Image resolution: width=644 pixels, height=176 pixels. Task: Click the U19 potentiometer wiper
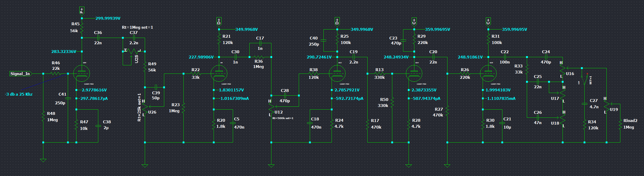(x=611, y=104)
